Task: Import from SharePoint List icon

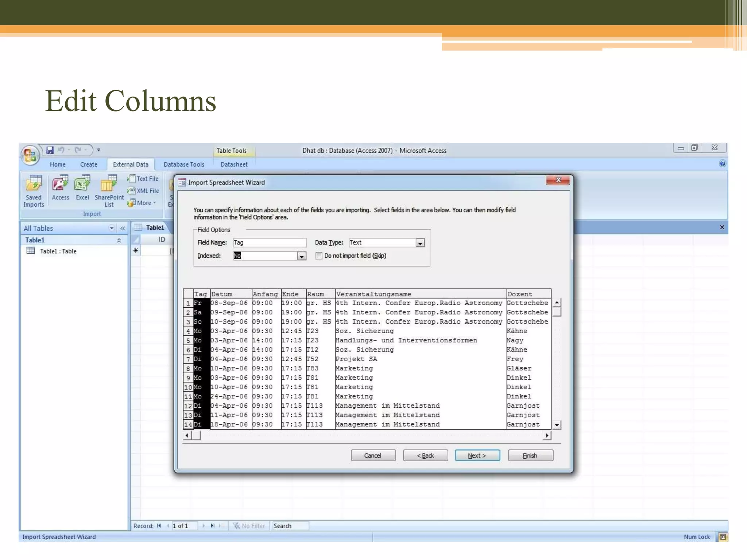Action: pos(109,191)
